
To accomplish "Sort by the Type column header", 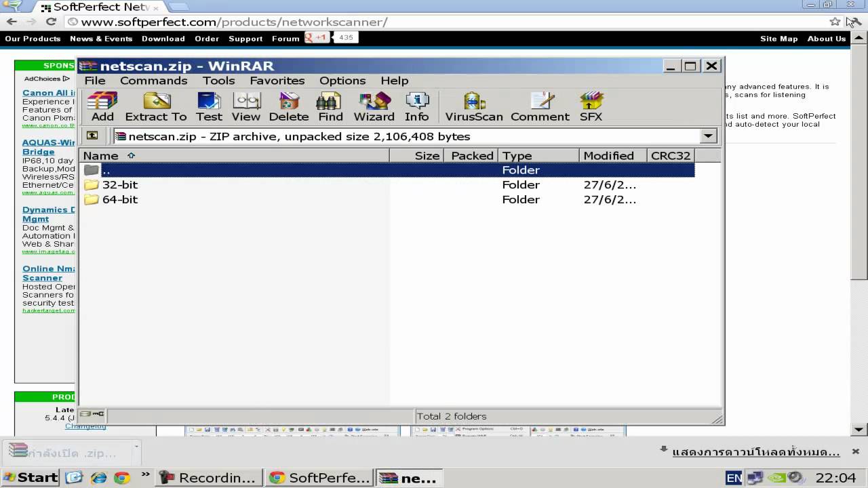I will point(539,156).
